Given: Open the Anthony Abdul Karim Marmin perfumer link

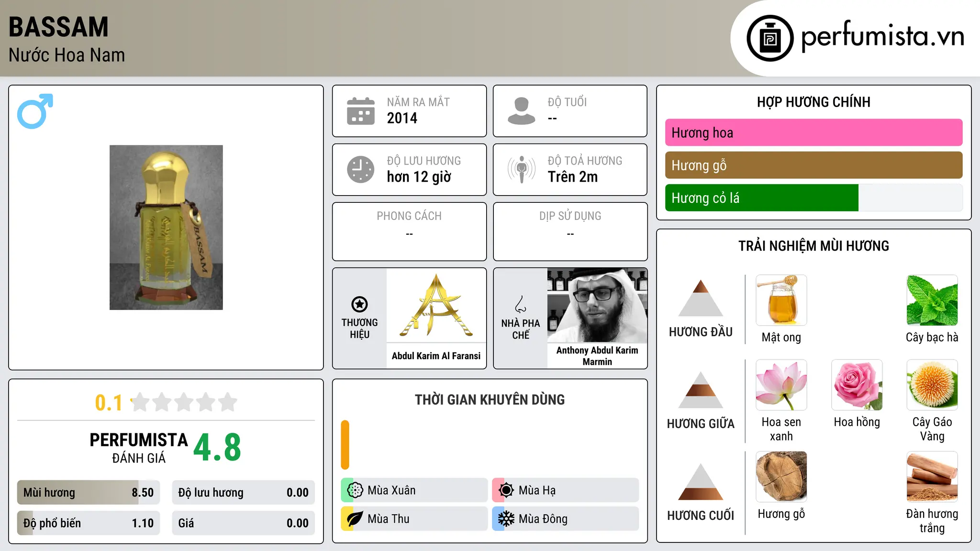Looking at the screenshot, I should click(x=597, y=356).
